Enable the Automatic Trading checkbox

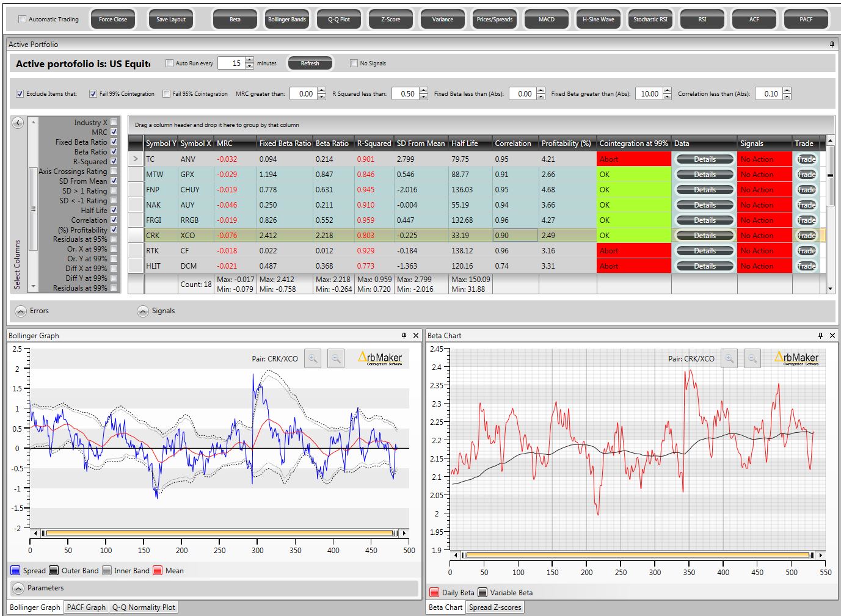(x=23, y=20)
